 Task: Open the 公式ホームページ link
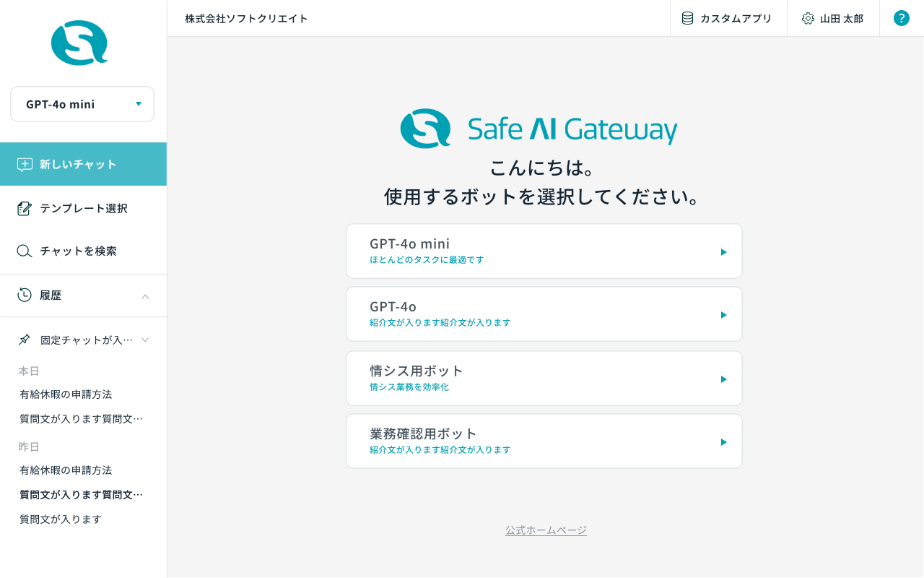pos(546,530)
